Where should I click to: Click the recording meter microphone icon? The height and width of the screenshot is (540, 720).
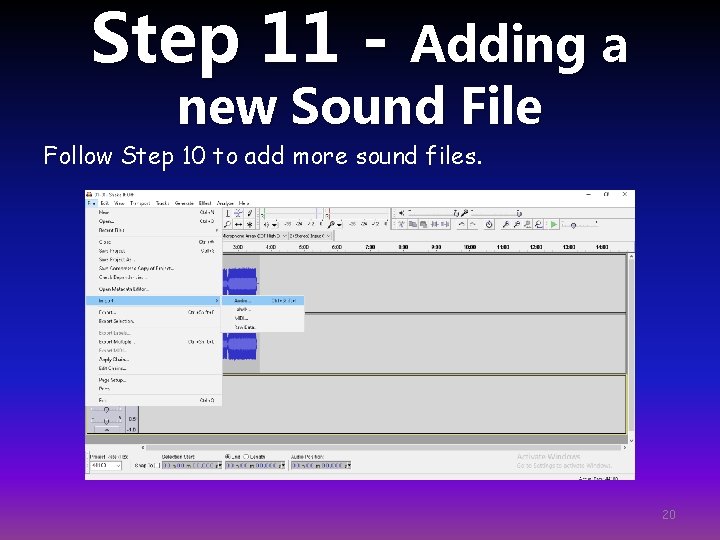click(332, 225)
